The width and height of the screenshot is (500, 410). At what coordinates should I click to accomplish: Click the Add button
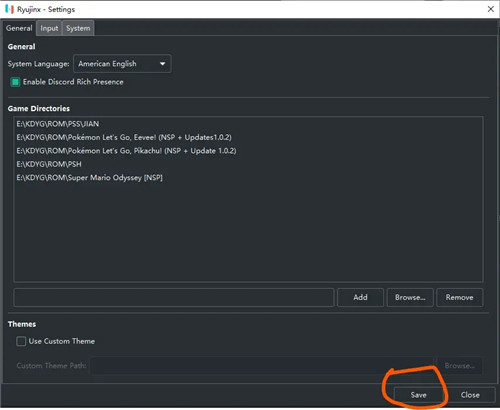click(360, 297)
